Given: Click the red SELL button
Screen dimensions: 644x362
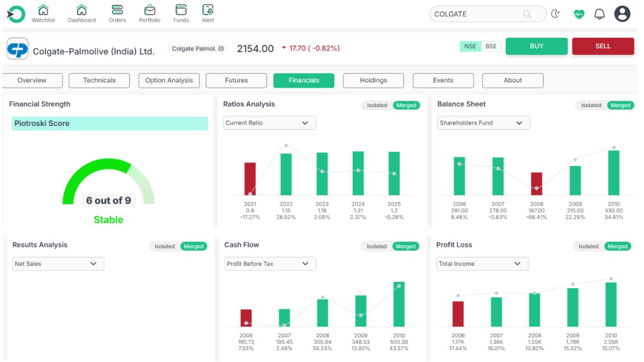Looking at the screenshot, I should click(603, 46).
